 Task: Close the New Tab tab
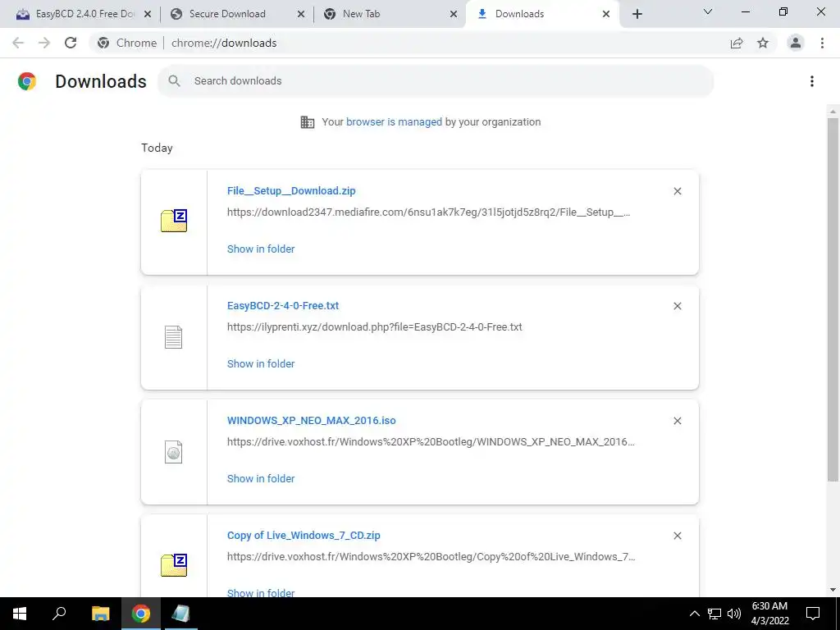click(x=454, y=14)
